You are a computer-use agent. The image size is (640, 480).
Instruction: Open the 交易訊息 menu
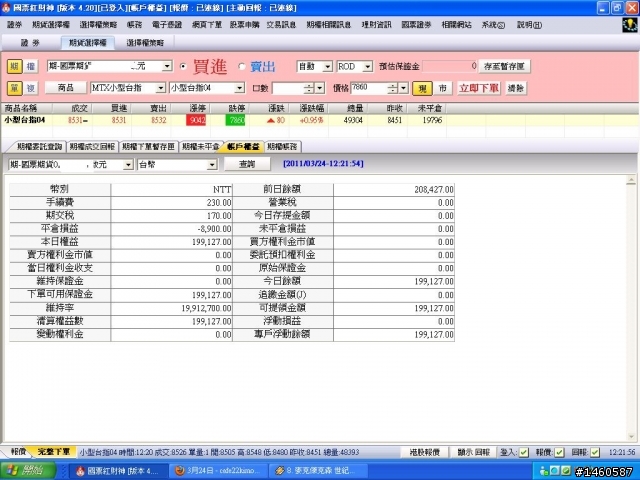tap(281, 25)
